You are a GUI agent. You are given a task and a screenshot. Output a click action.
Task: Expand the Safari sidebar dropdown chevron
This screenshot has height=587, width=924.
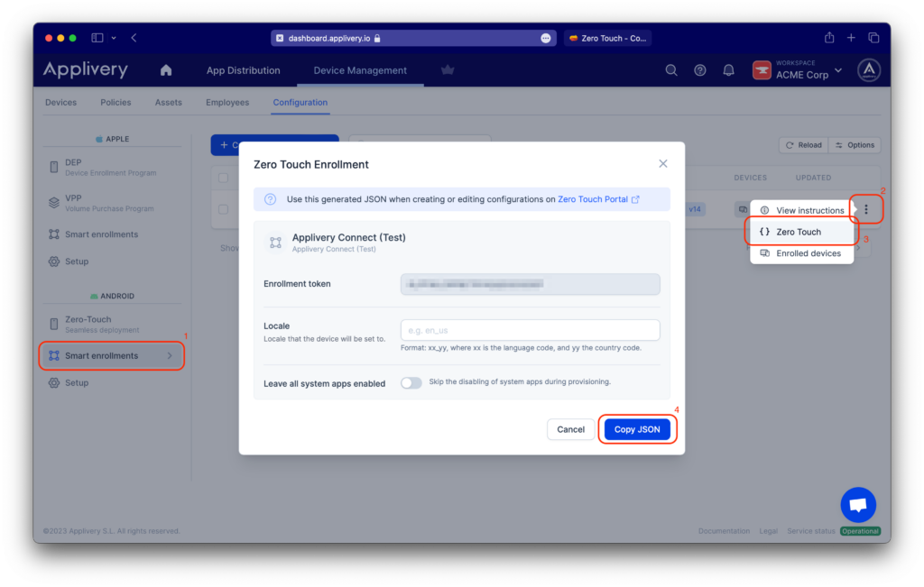pyautogui.click(x=114, y=38)
